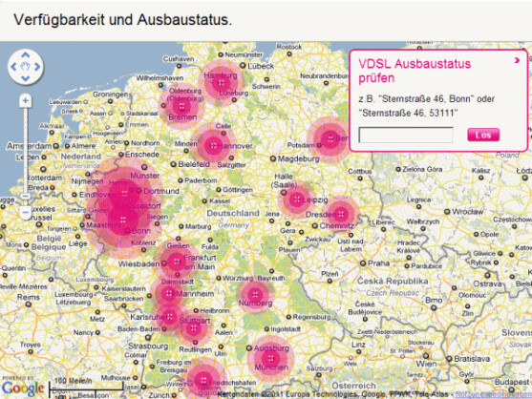Image resolution: width=532 pixels, height=399 pixels.
Task: Click the Wroclaw city label
Action: coord(468,212)
